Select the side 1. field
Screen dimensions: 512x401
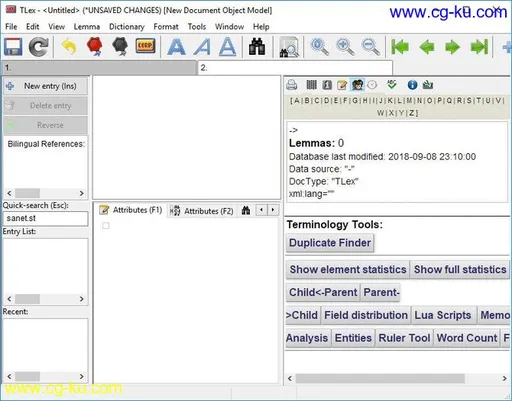coord(99,68)
